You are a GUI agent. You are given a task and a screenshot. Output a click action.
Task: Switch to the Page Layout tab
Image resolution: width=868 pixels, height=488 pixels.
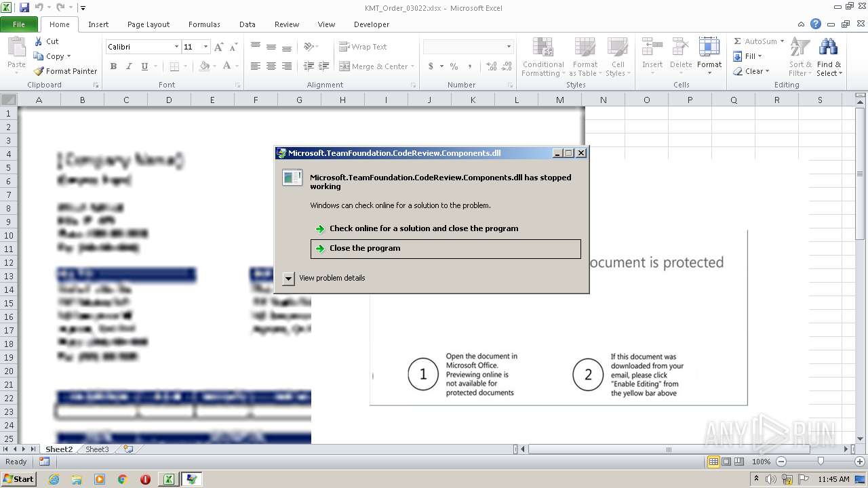(x=149, y=24)
